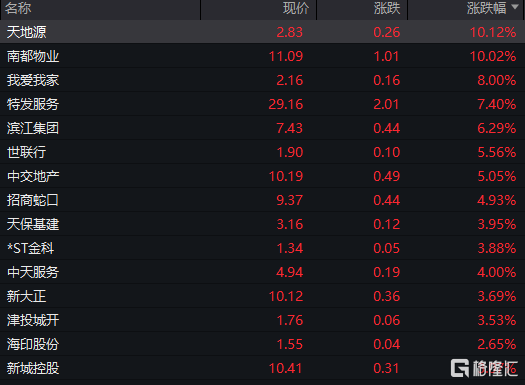Image resolution: width=525 pixels, height=385 pixels.
Task: Select stock row 滨江集团
Action: [x=262, y=128]
